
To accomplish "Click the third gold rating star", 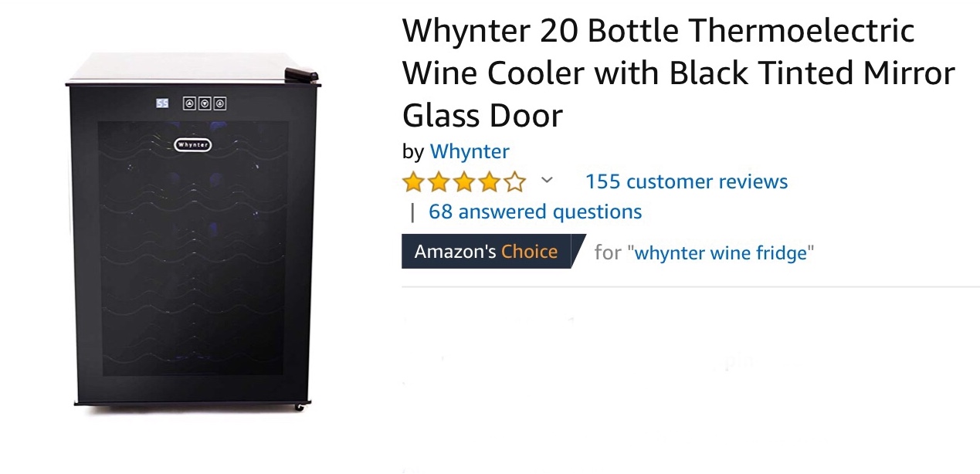I will [464, 182].
